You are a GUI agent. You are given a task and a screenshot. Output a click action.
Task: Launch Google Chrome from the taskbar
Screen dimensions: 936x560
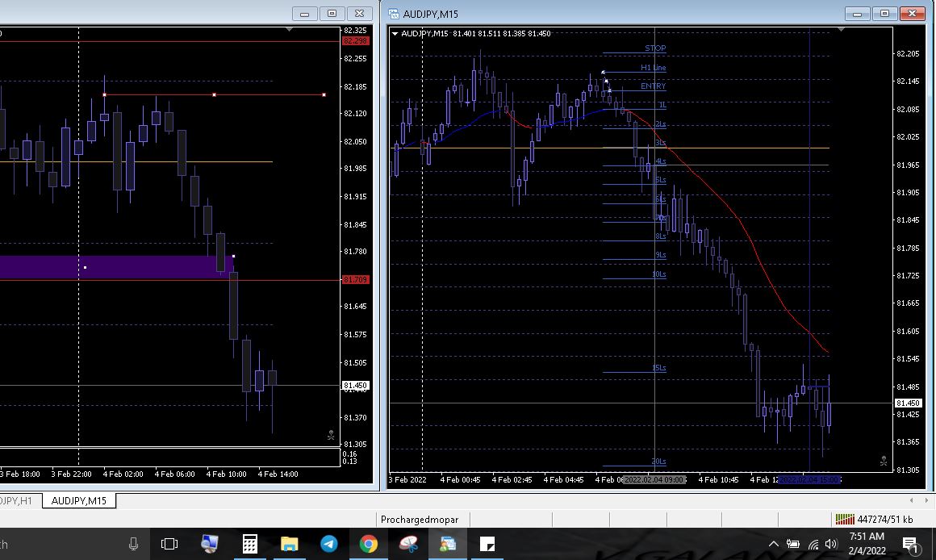click(368, 544)
